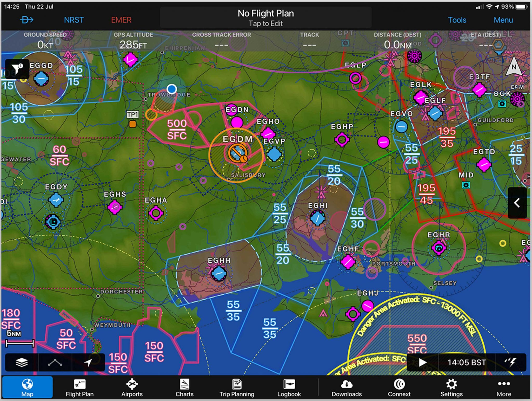Screen dimensions: 532x401
Task: Tap the EMER emergency button
Action: [121, 20]
